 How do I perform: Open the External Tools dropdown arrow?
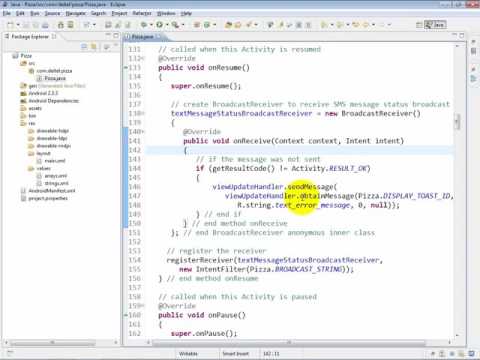point(183,25)
